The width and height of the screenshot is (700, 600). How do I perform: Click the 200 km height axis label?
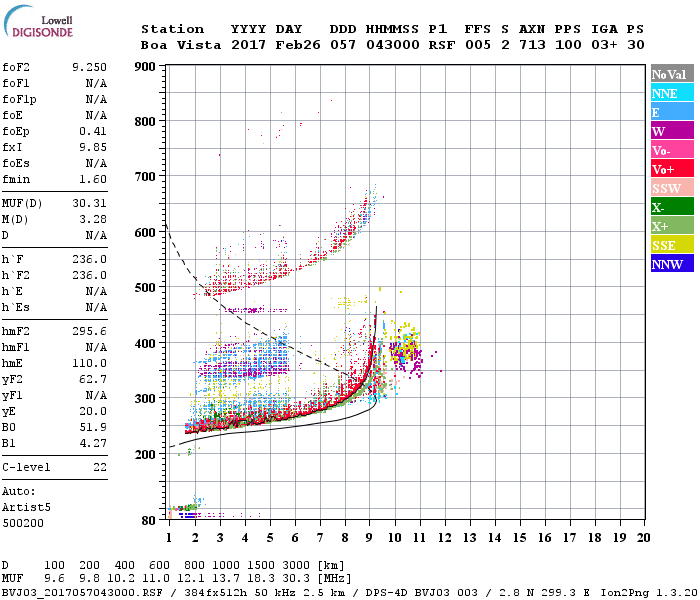tap(145, 454)
